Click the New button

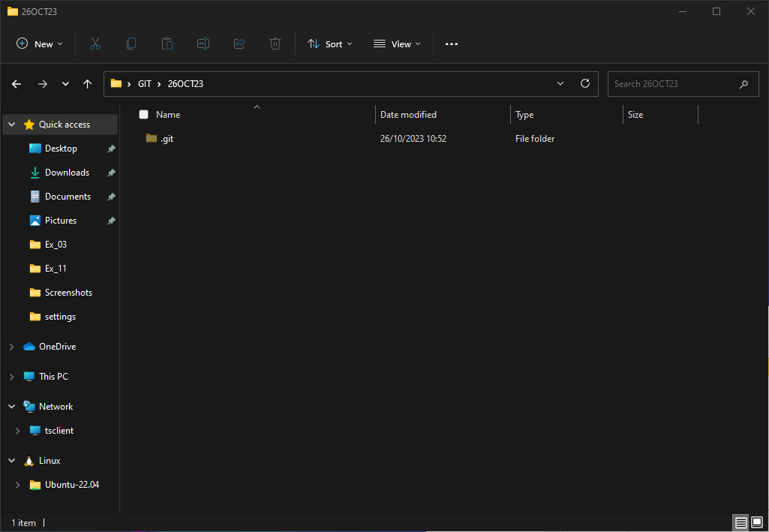pyautogui.click(x=40, y=44)
